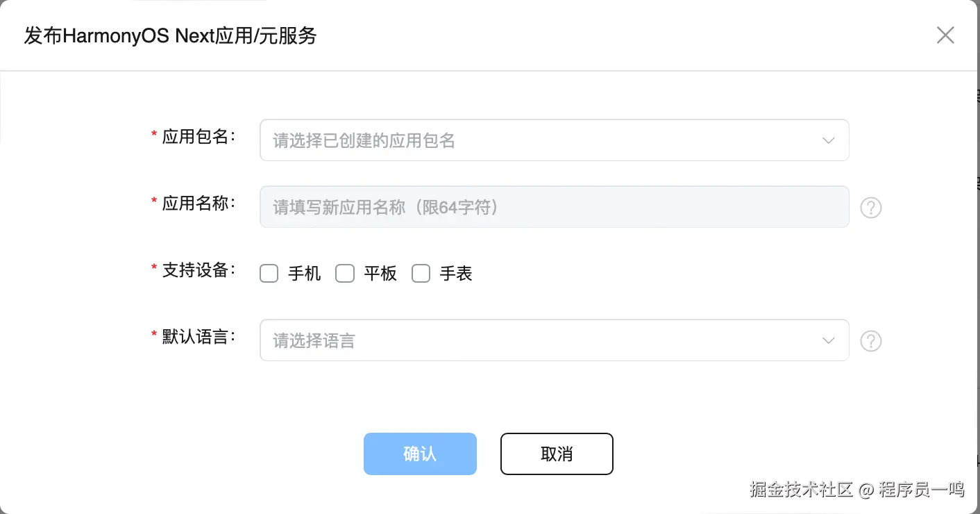Close the HarmonyOS Next publish dialog

pyautogui.click(x=945, y=35)
